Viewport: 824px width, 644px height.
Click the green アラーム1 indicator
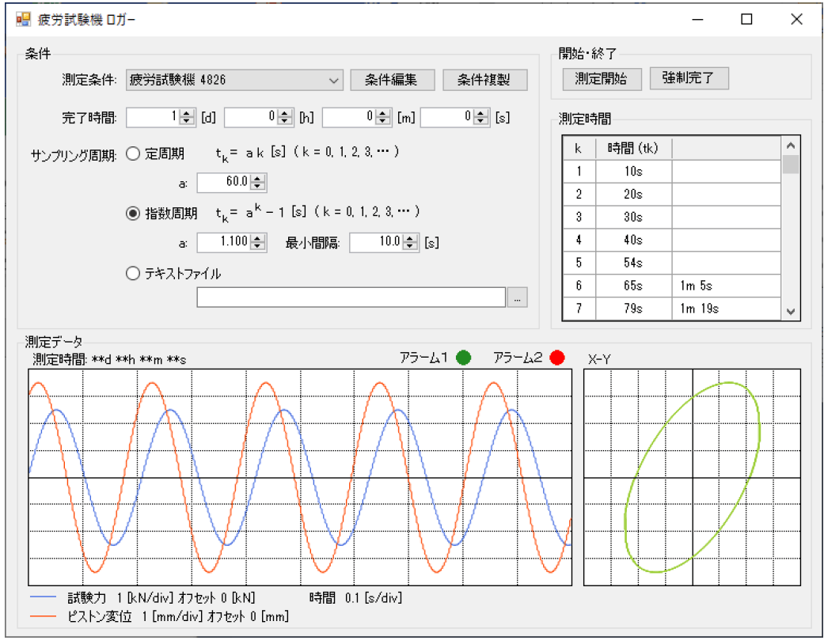pos(464,358)
